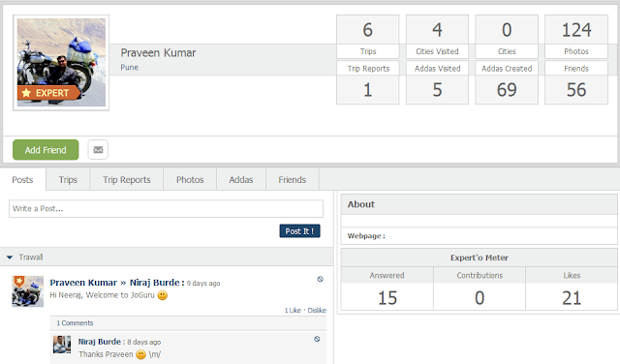Click the Webpage : label

click(x=366, y=236)
